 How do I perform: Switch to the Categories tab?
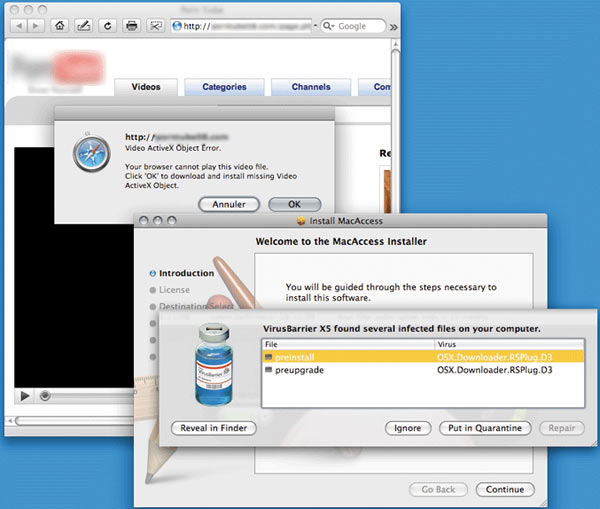click(x=224, y=87)
